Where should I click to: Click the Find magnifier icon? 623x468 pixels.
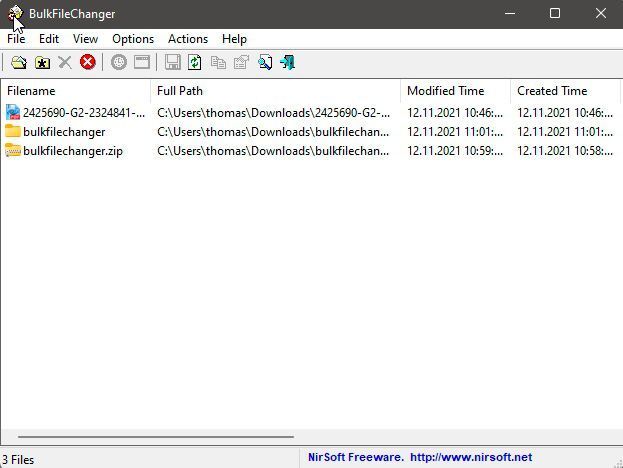point(265,63)
